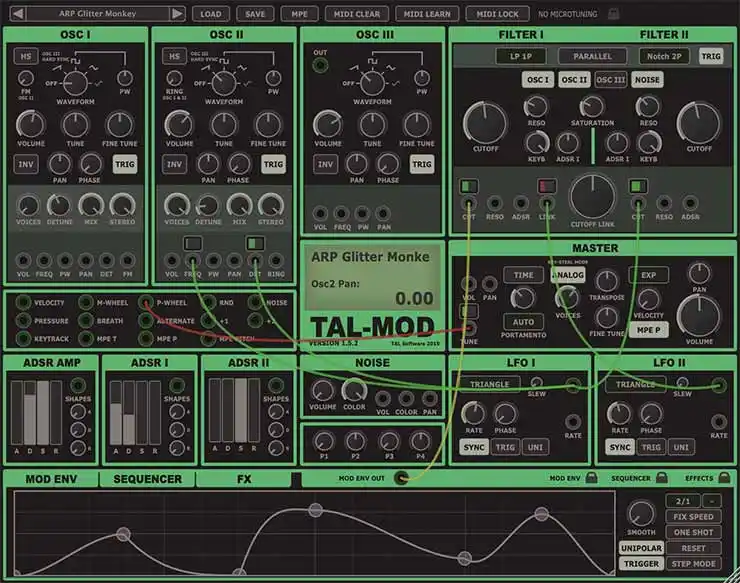The height and width of the screenshot is (583, 740).
Task: Toggle LFO I SYNC button
Action: 474,447
